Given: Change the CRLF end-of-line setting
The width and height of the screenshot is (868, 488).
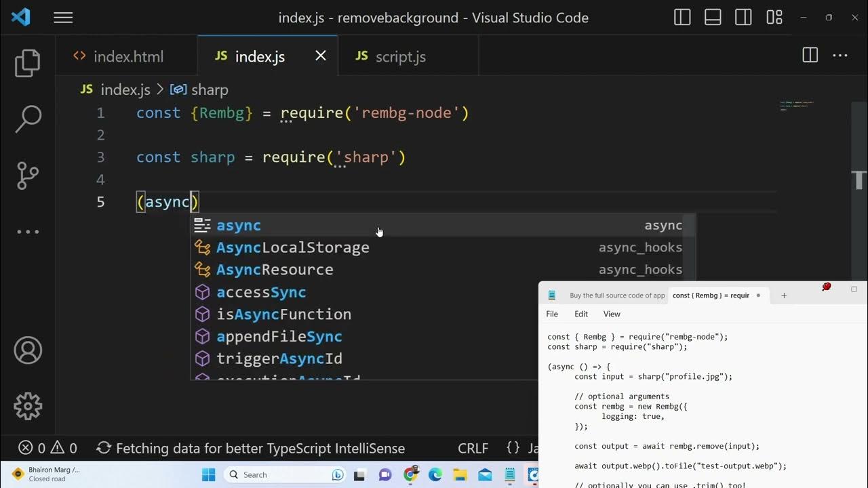Looking at the screenshot, I should point(473,448).
